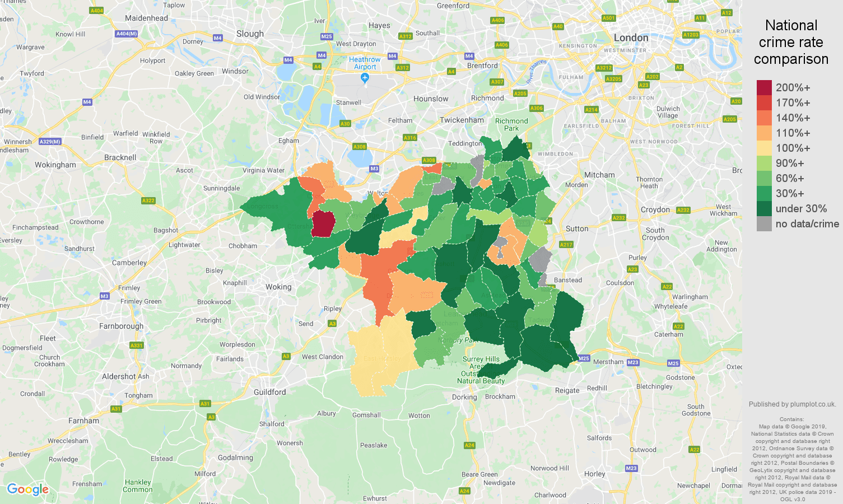The image size is (843, 504).
Task: Click the Aldershot town label
Action: click(119, 376)
